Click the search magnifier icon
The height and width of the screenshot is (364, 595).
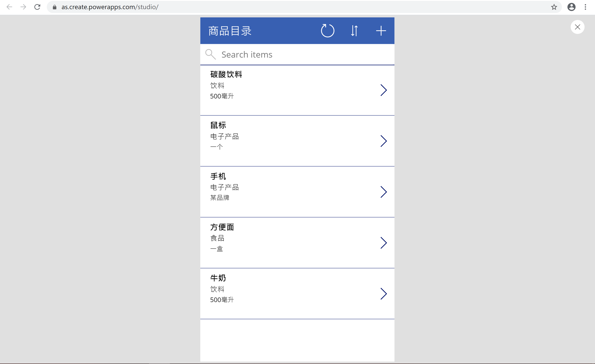(210, 54)
